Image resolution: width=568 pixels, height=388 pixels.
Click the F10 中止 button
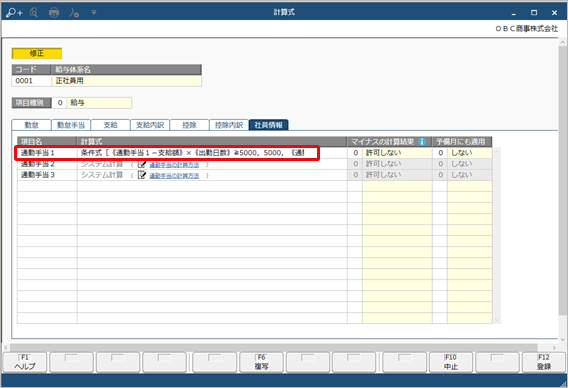(451, 362)
